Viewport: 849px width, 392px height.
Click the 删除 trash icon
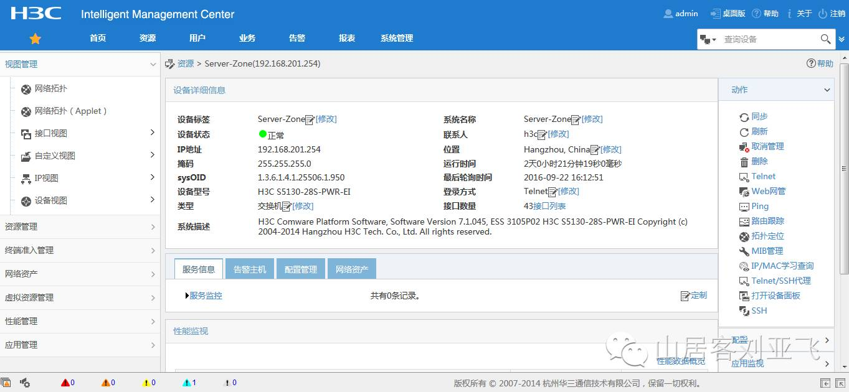[743, 161]
